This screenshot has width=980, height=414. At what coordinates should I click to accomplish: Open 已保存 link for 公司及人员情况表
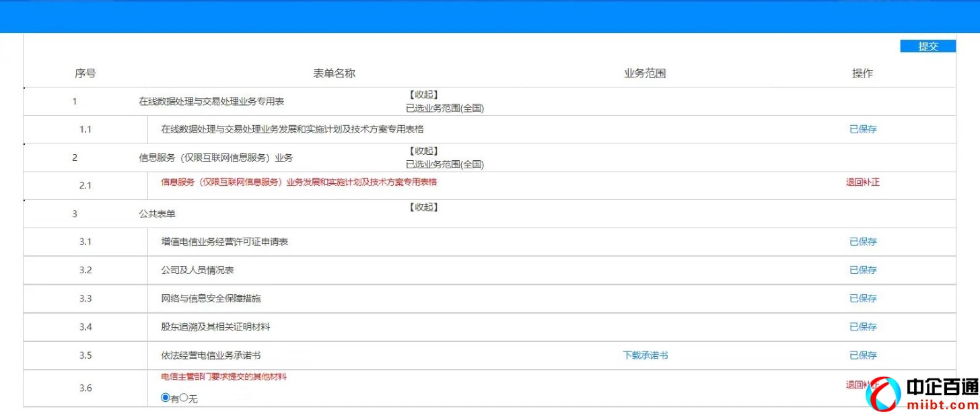(863, 270)
